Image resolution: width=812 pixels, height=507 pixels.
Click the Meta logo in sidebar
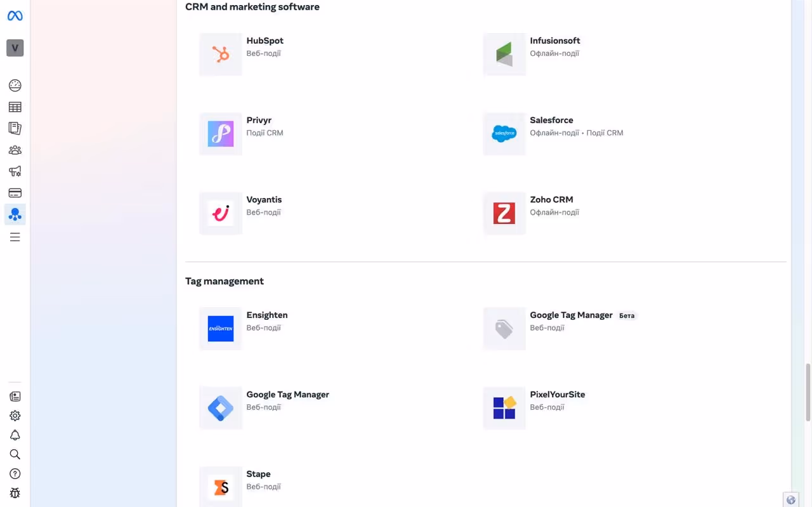pyautogui.click(x=15, y=16)
